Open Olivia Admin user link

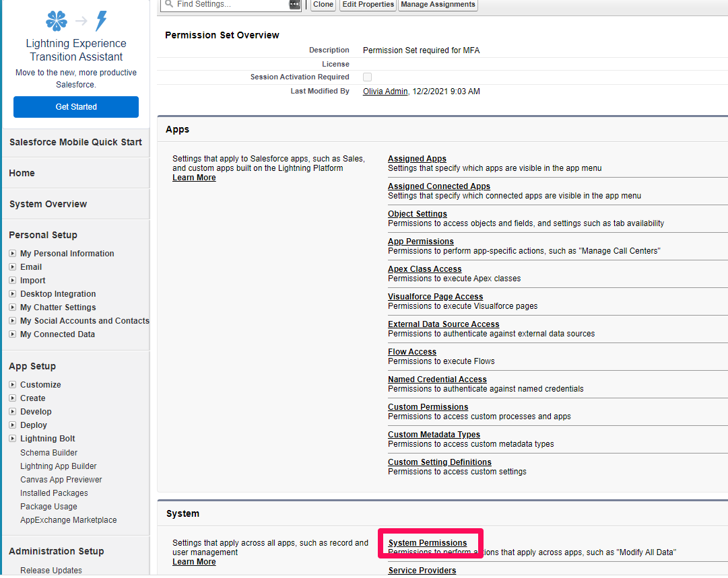click(x=385, y=92)
